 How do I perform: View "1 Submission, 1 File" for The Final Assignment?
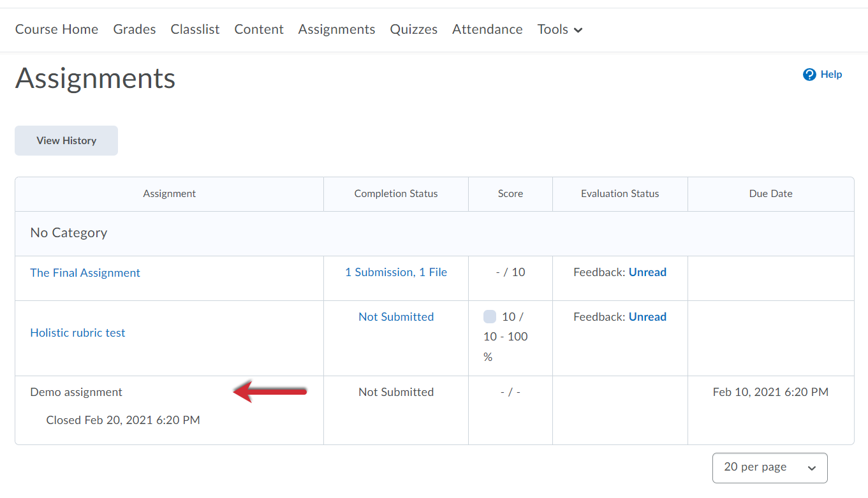(395, 272)
